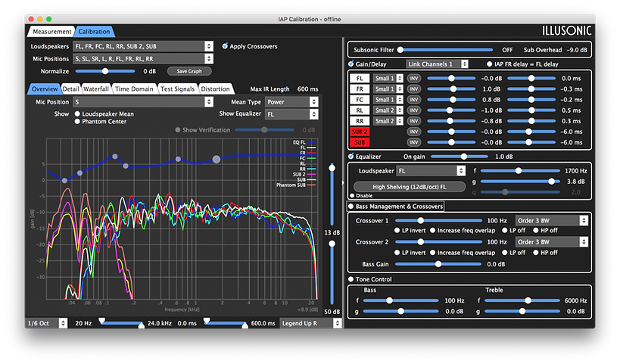Invert polarity on the SUB 2 channel

[x=414, y=132]
